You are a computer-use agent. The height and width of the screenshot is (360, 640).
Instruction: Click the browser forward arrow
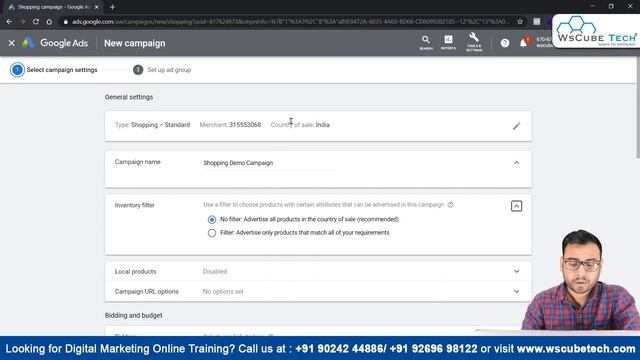[x=22, y=22]
